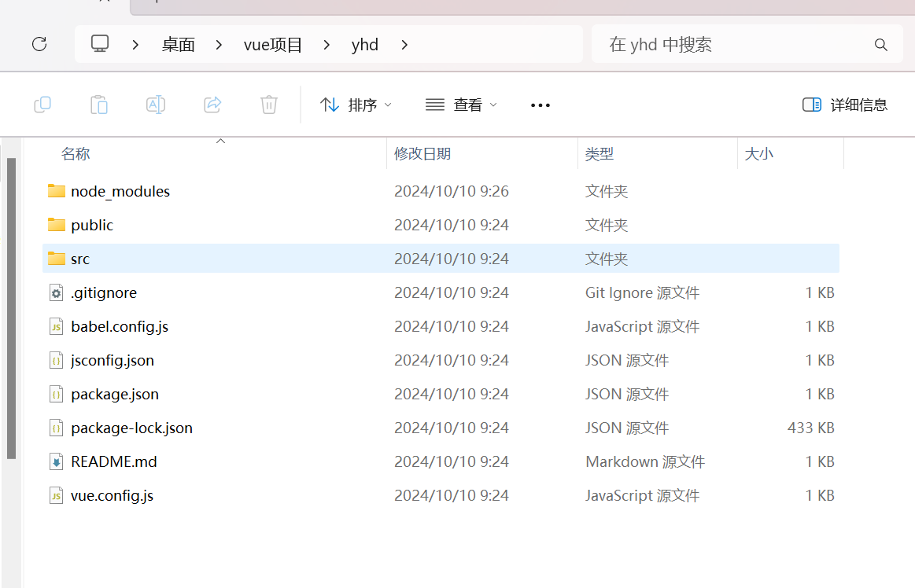This screenshot has height=588, width=915.
Task: Click the Copy icon in the toolbar
Action: point(42,104)
